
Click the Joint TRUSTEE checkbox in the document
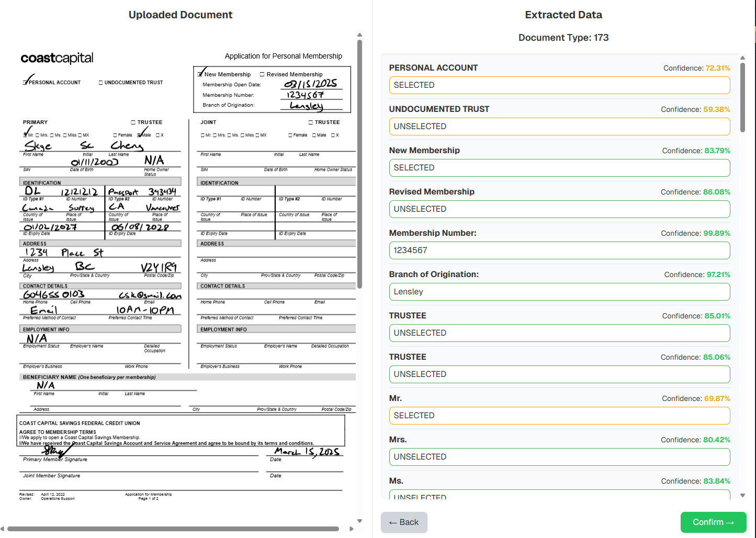[x=311, y=122]
